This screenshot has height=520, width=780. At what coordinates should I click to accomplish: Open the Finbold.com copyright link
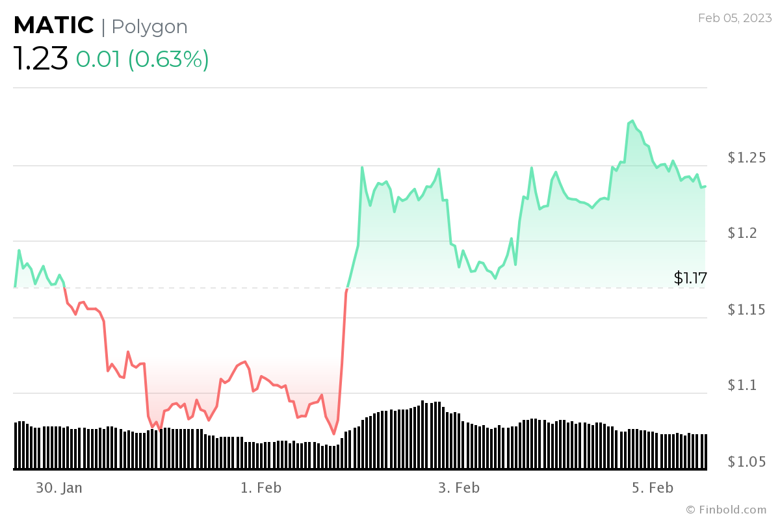tap(727, 509)
